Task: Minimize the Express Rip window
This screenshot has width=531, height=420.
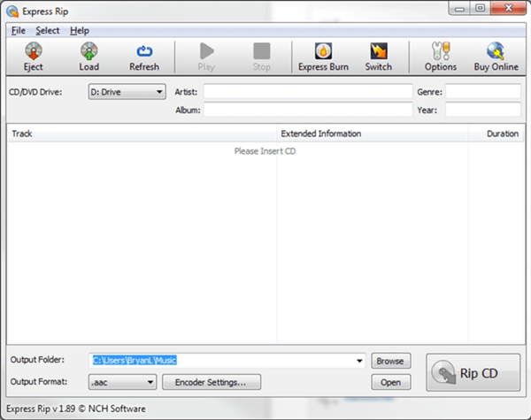Action: 459,8
